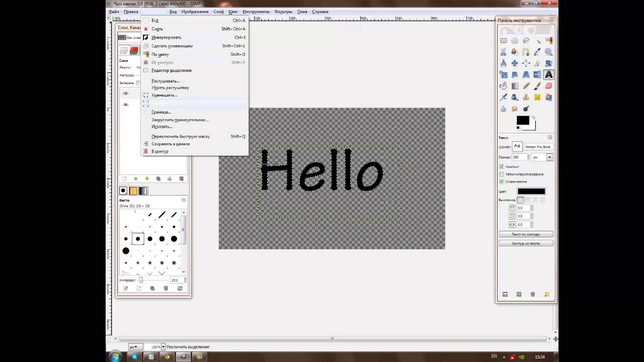Image resolution: width=644 pixels, height=362 pixels.
Task: Select the Free Select lasso tool
Action: pos(526,41)
